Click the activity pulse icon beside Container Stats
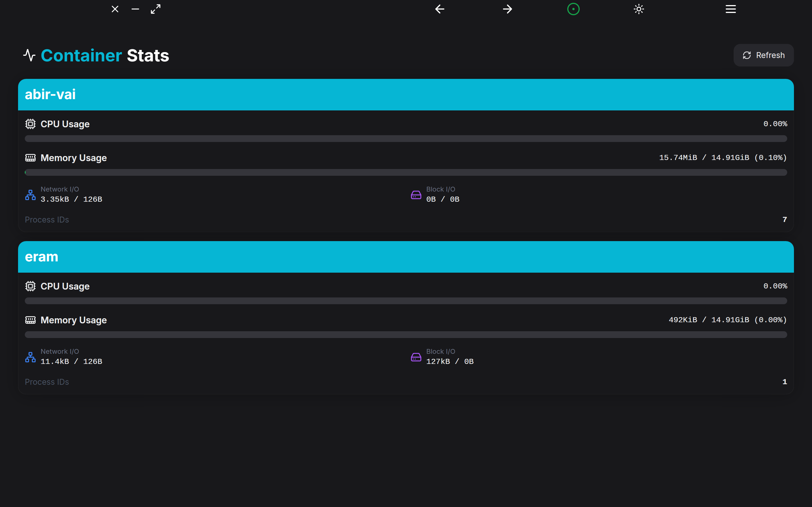This screenshot has width=812, height=507. coord(30,55)
